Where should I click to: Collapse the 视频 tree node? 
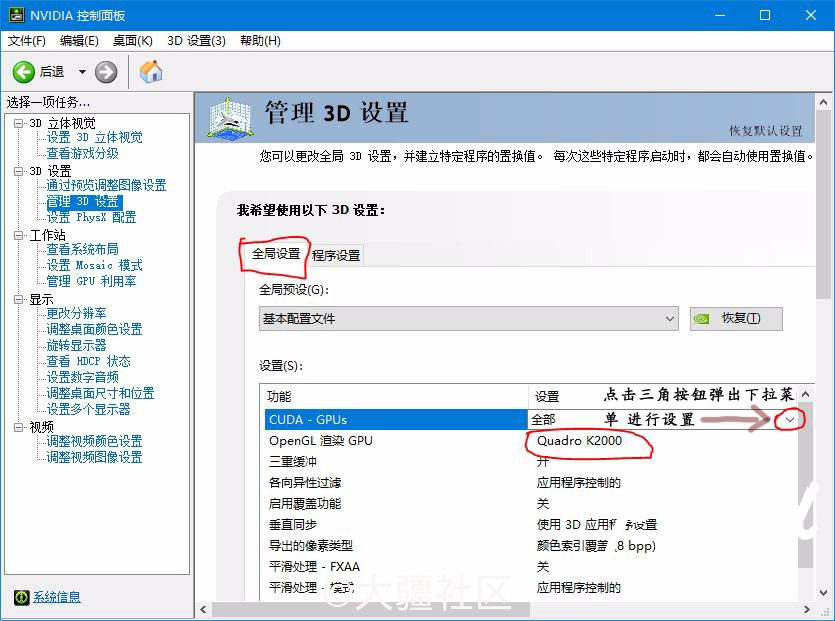(x=19, y=427)
